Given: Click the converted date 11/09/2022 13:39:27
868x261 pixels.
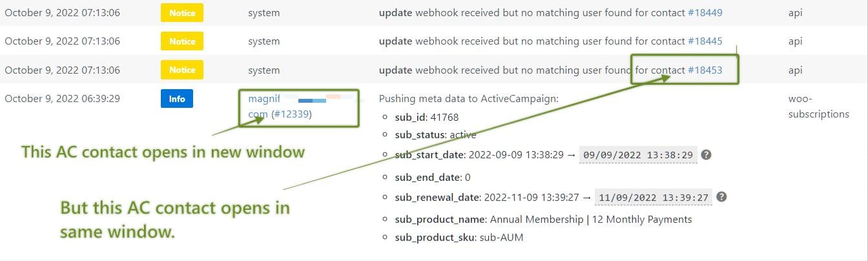Looking at the screenshot, I should [x=654, y=198].
